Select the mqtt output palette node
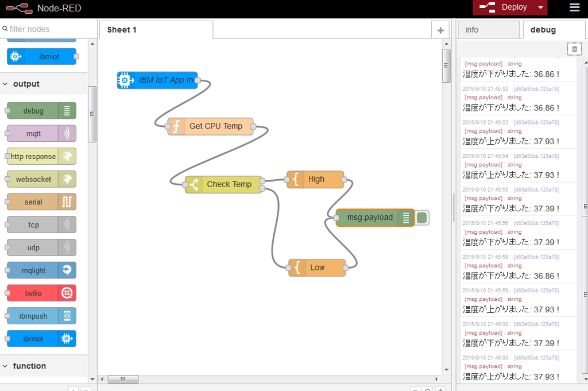 point(41,134)
